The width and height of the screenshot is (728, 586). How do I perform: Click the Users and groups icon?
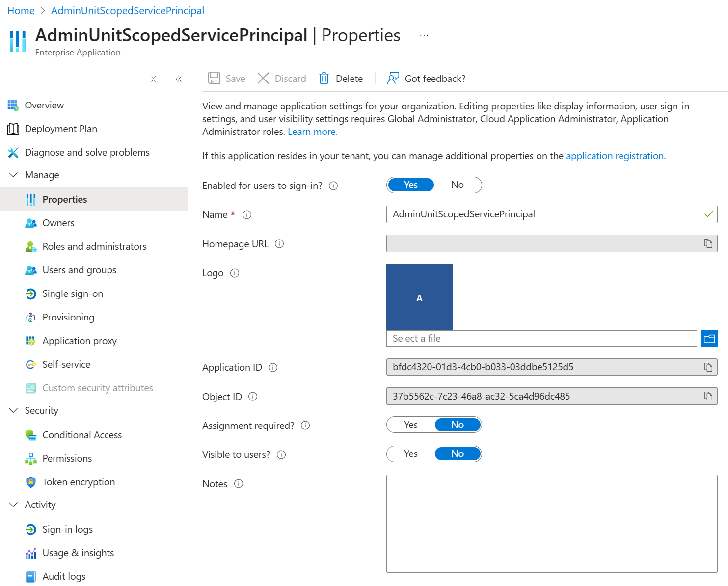click(31, 270)
